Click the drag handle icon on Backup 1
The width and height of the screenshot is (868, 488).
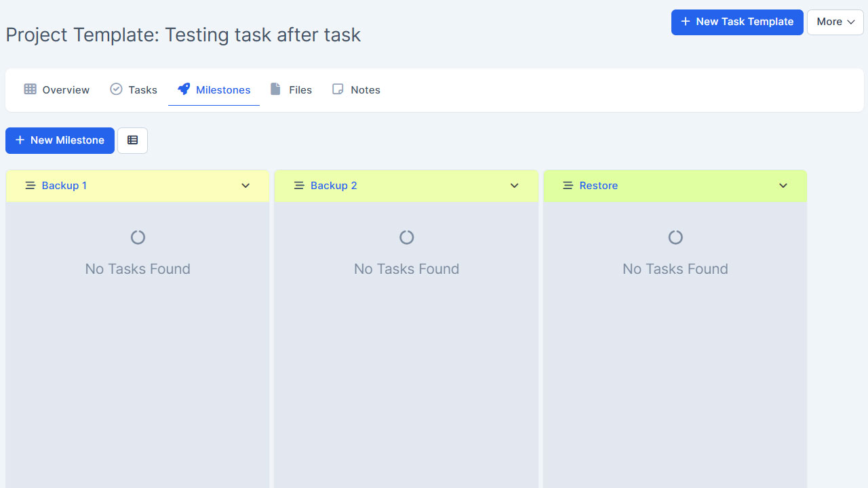coord(30,186)
